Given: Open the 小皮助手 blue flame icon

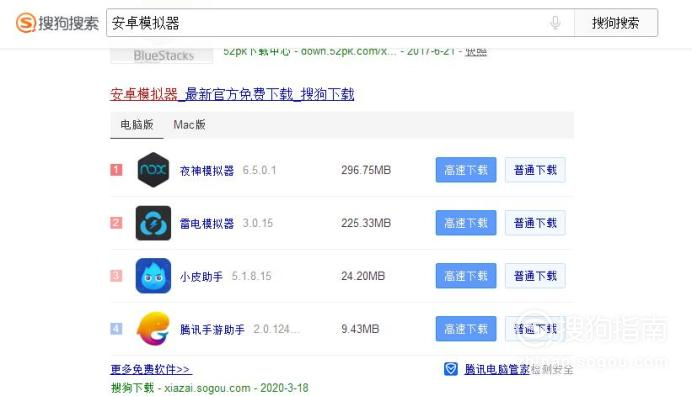Looking at the screenshot, I should [x=153, y=276].
